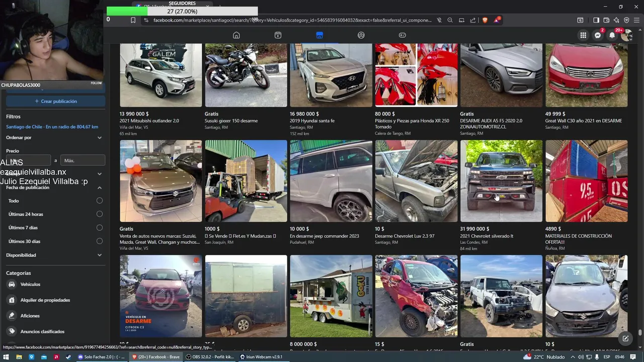Open the Citroen C3 vehículo en desarme photo
The width and height of the screenshot is (644, 362).
point(160,296)
